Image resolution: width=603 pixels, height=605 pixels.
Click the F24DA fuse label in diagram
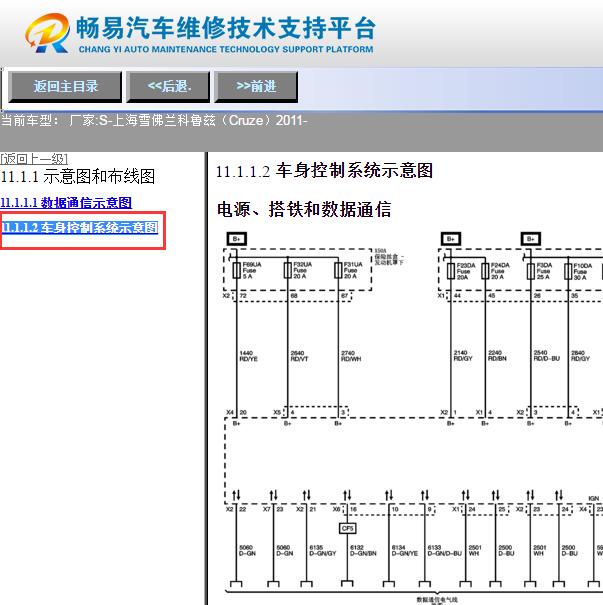tap(500, 271)
